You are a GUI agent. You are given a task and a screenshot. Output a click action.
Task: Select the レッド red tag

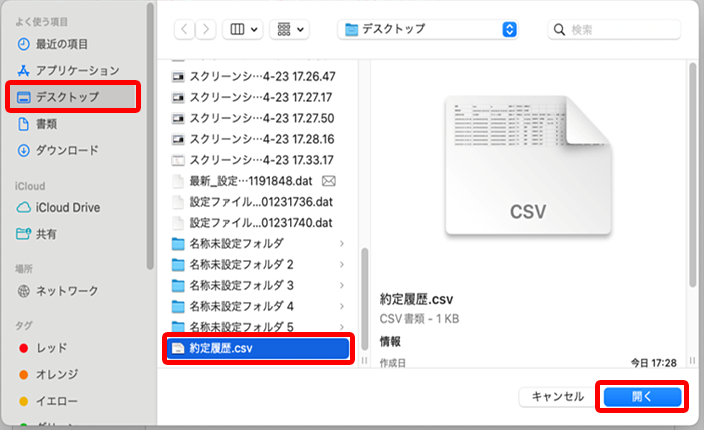(51, 348)
